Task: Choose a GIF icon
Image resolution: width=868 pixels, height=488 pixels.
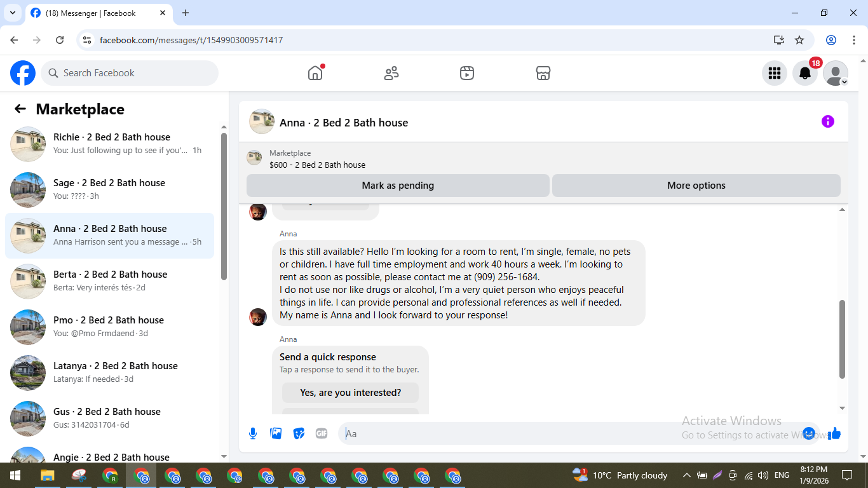Action: click(322, 433)
